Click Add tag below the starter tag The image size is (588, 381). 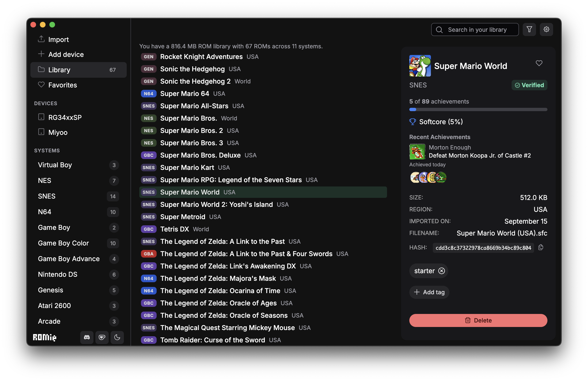(429, 292)
